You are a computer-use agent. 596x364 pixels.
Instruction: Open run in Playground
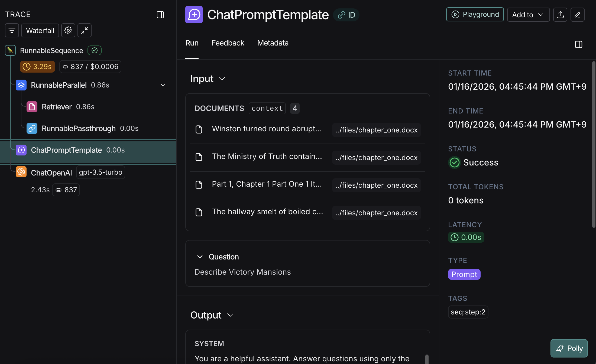[x=475, y=15]
